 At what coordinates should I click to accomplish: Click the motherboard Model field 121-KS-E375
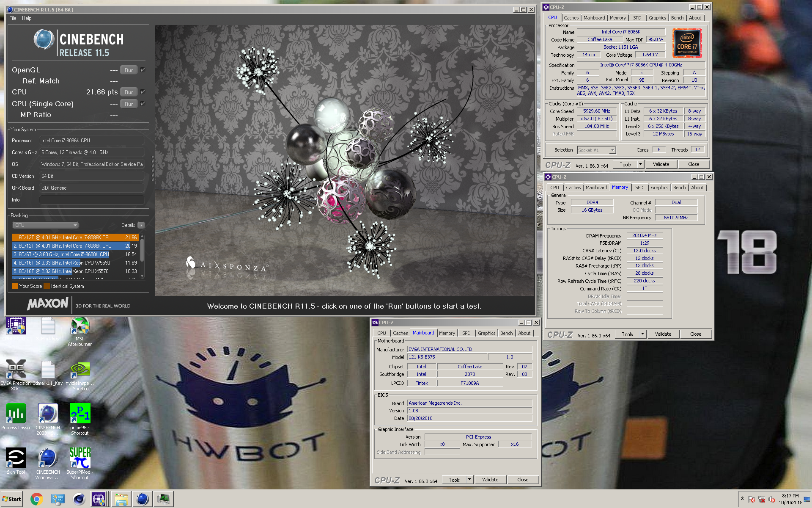tap(447, 357)
